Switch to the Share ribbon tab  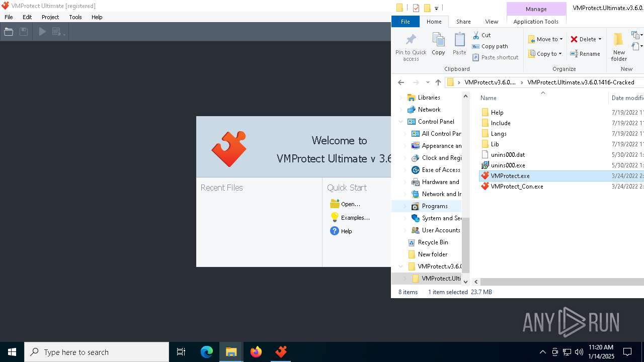click(x=463, y=22)
